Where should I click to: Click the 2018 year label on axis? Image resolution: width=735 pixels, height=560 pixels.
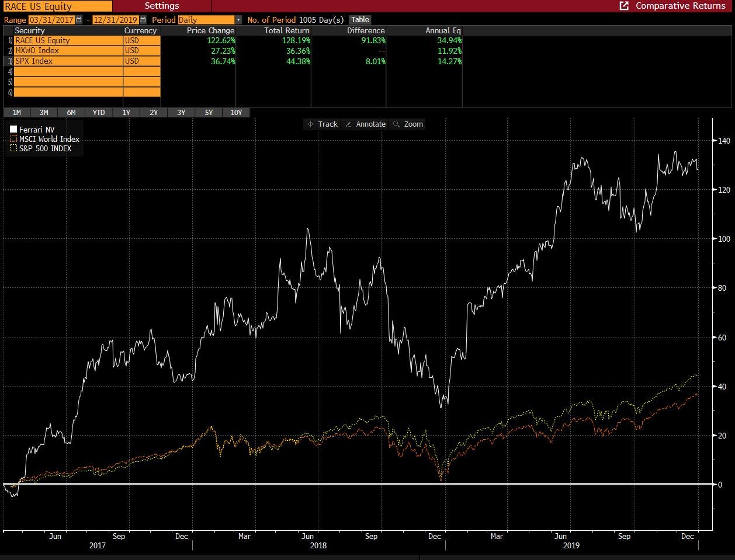(318, 545)
